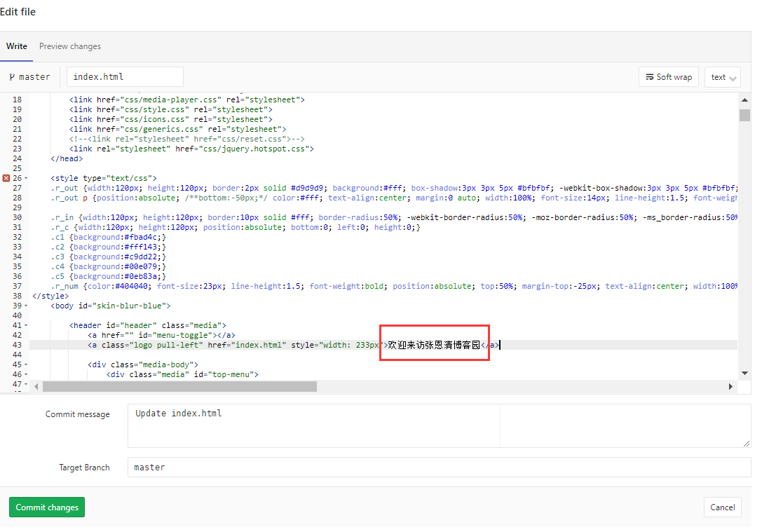Toggle Soft wrap for the editor
Viewport: 769px width, 532px height.
pyautogui.click(x=668, y=77)
